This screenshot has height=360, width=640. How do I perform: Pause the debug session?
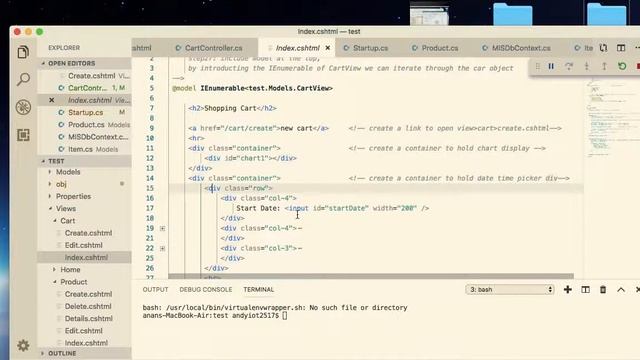click(x=551, y=66)
